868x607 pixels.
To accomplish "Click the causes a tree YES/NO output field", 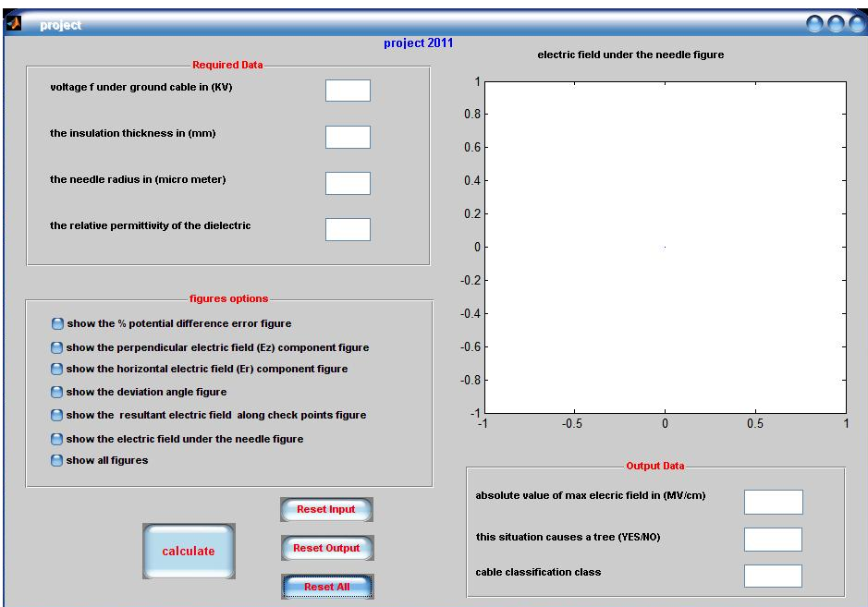I will [x=773, y=540].
